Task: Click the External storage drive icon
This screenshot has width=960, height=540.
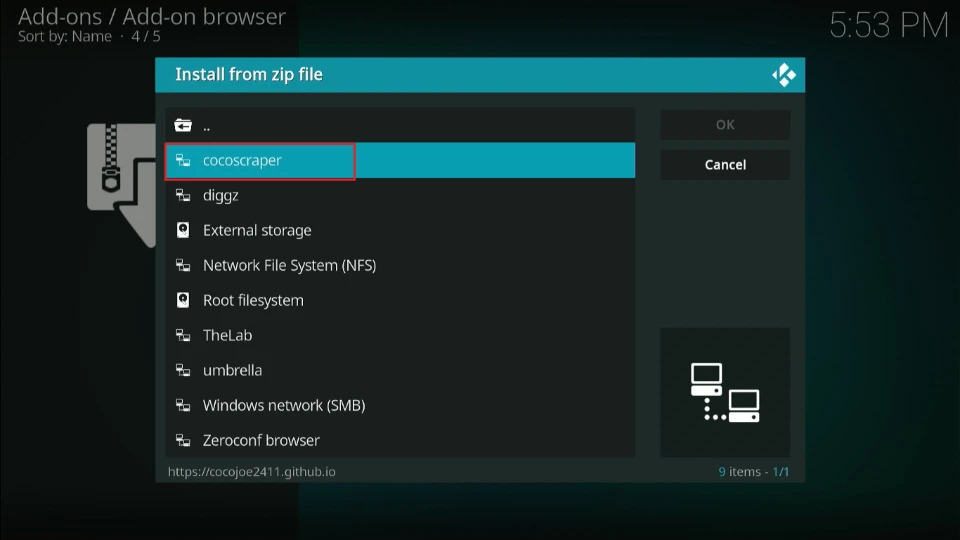Action: [x=183, y=230]
